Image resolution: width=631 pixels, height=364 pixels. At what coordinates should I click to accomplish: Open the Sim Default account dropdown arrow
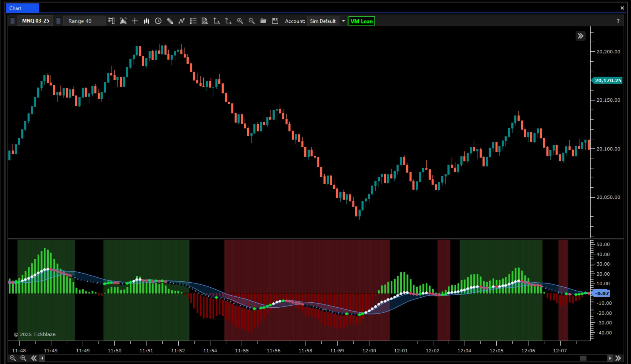tap(344, 21)
